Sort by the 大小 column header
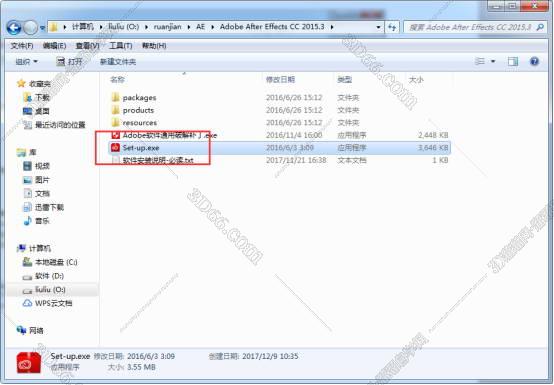The width and height of the screenshot is (554, 385). tap(416, 80)
